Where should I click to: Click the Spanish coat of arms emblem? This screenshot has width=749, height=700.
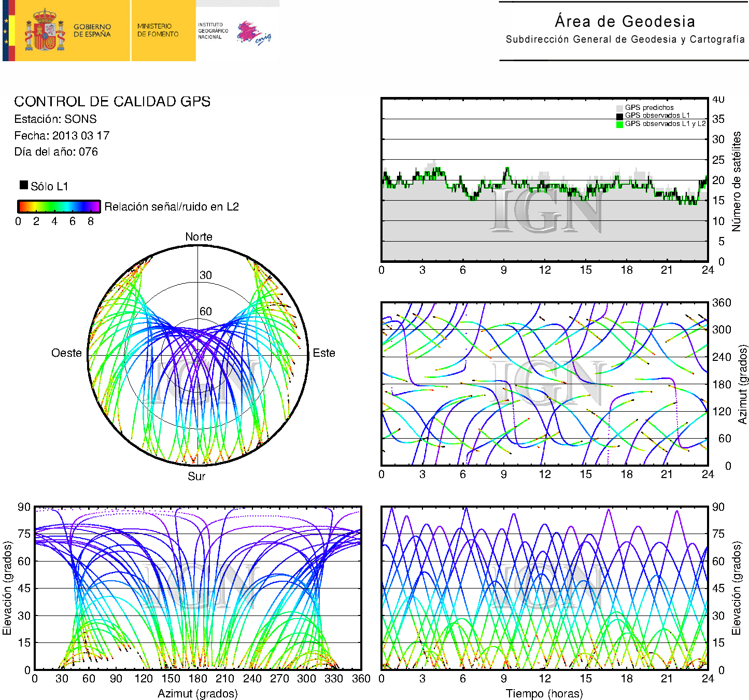[x=45, y=31]
